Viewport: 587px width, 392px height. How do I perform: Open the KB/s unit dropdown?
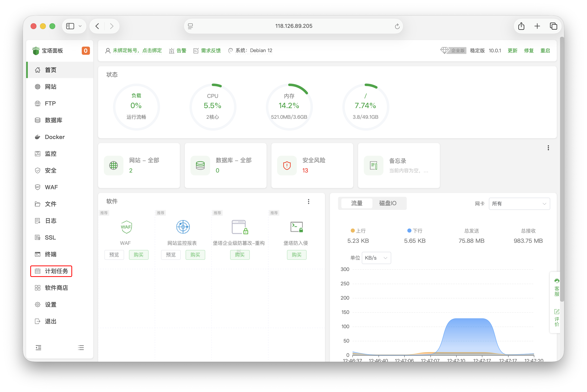[376, 258]
